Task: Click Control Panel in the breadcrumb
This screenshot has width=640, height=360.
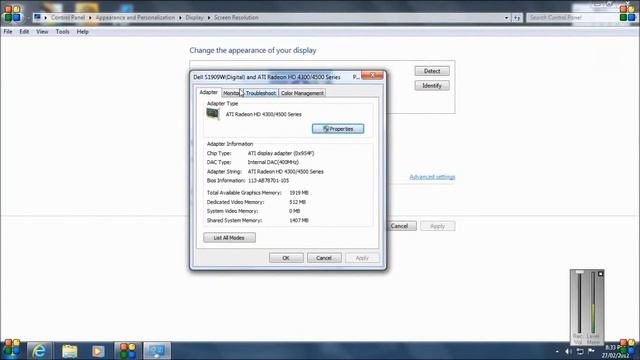Action: point(68,18)
